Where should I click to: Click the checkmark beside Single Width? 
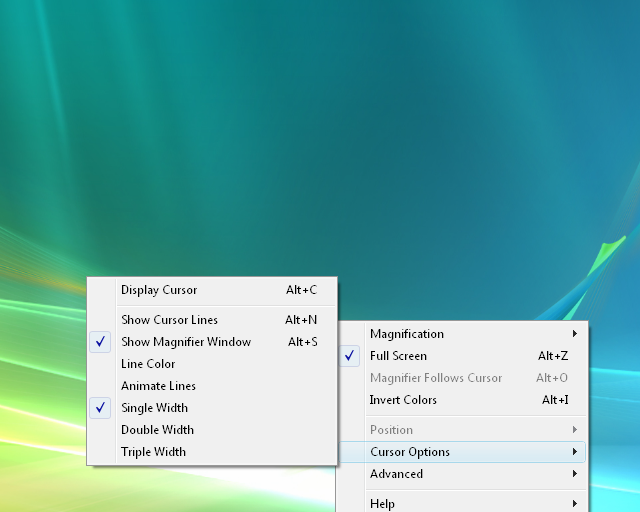point(101,408)
